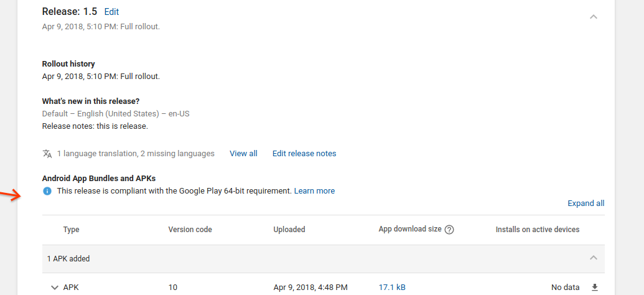The image size is (644, 295).
Task: Collapse the "1 APK added" group
Action: [593, 258]
